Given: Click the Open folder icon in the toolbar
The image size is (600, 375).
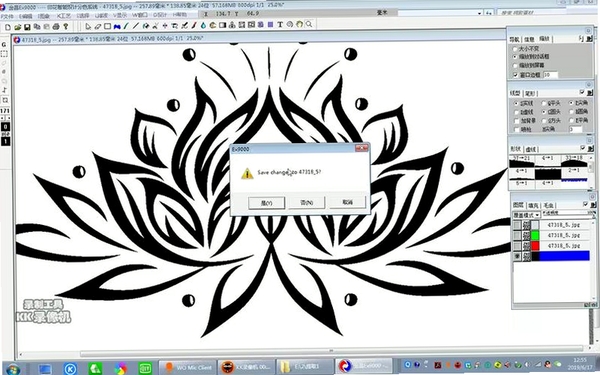Looking at the screenshot, I should [18, 27].
